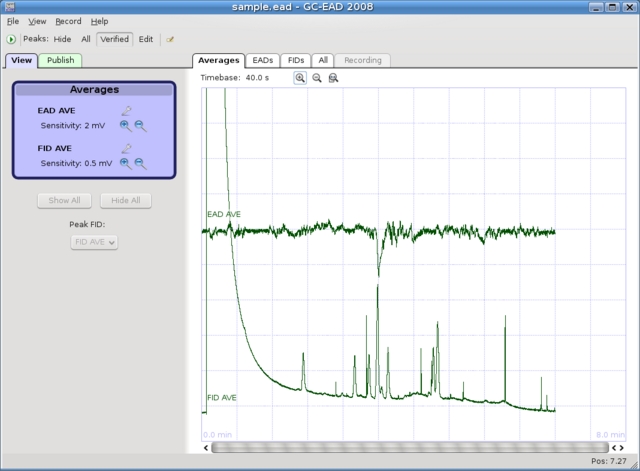Click the pencil edit icon in toolbar
This screenshot has width=640, height=471.
coord(170,39)
